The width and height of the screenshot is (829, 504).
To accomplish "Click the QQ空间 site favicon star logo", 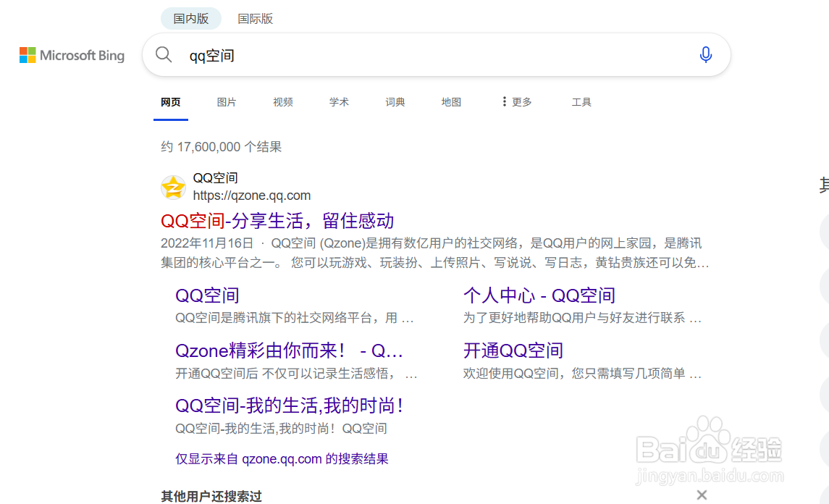I will tap(172, 186).
